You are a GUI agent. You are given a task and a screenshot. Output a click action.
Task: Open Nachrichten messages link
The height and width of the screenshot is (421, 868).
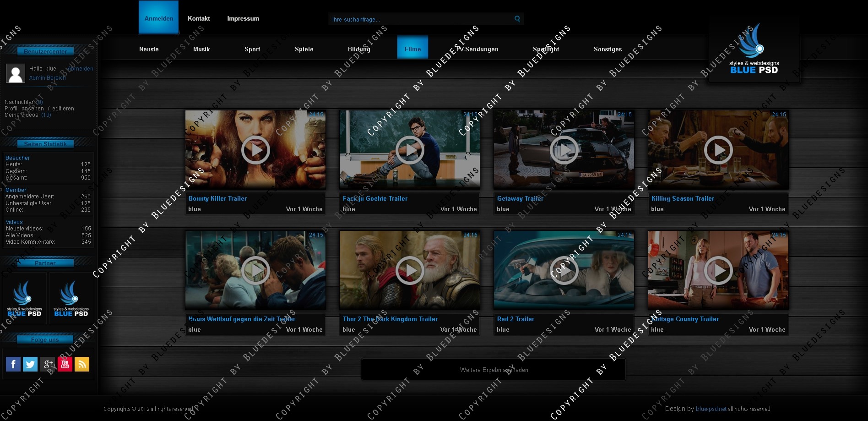[x=23, y=102]
